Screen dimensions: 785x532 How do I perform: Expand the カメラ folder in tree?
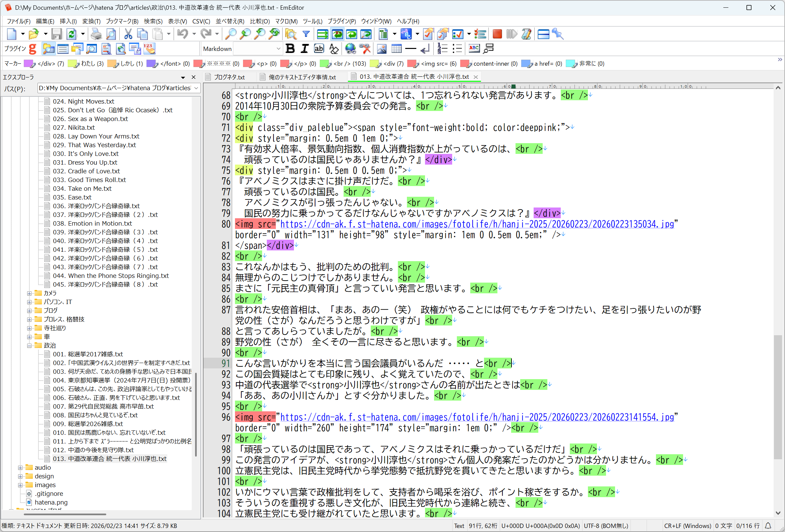coord(29,293)
